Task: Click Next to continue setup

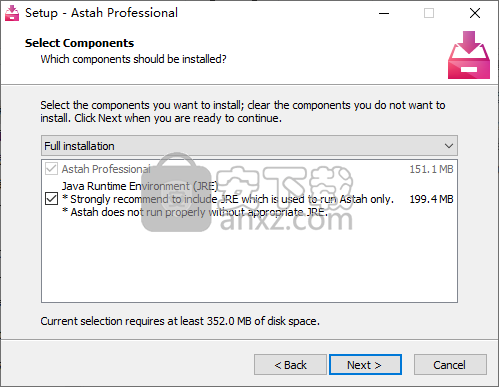Action: 365,365
